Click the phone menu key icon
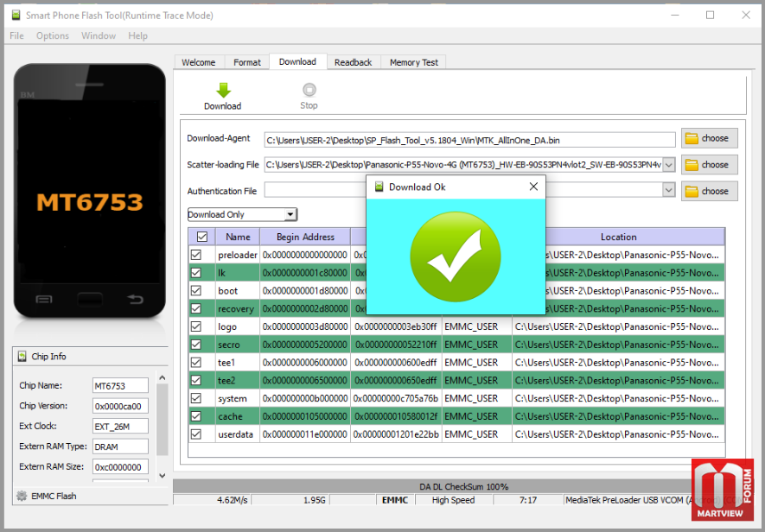The height and width of the screenshot is (532, 765). tap(44, 299)
